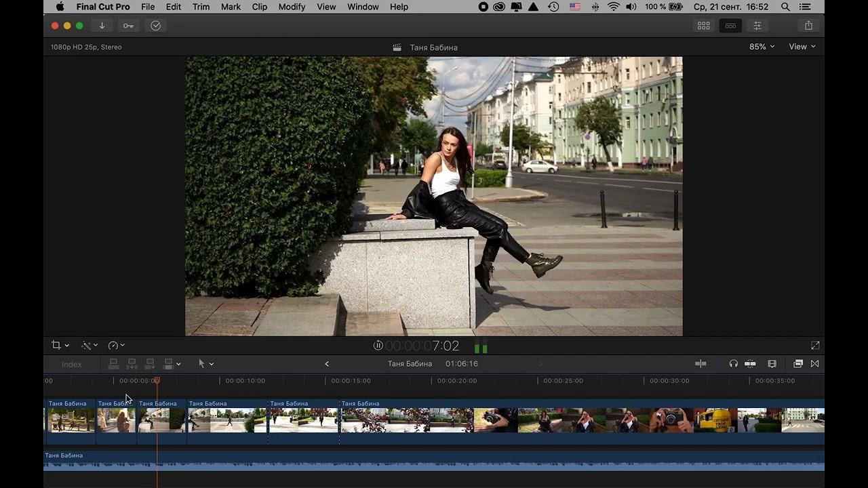Click the timeline Index button

click(71, 365)
